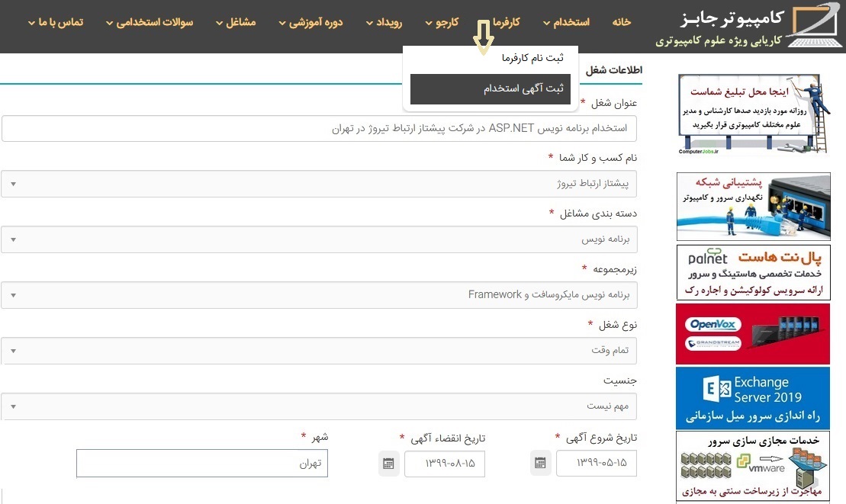Expand the دوره آموزشی menu
The height and width of the screenshot is (504, 846).
(x=310, y=22)
